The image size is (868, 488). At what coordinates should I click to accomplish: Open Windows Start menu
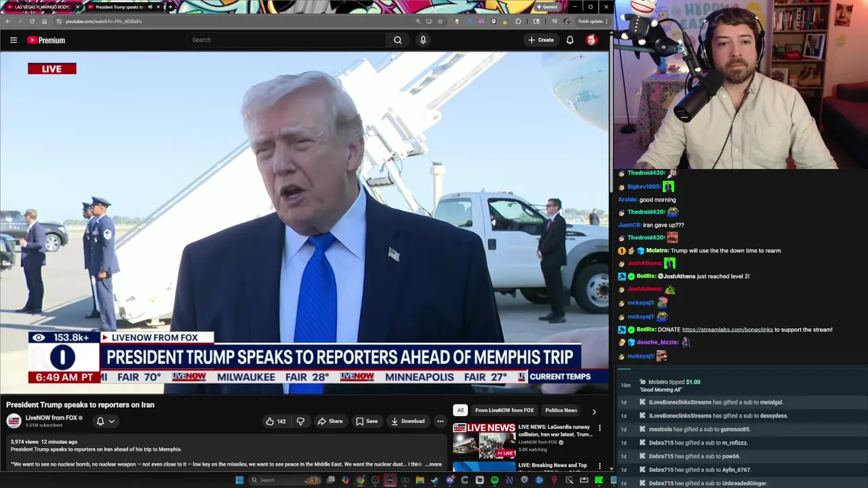(239, 480)
